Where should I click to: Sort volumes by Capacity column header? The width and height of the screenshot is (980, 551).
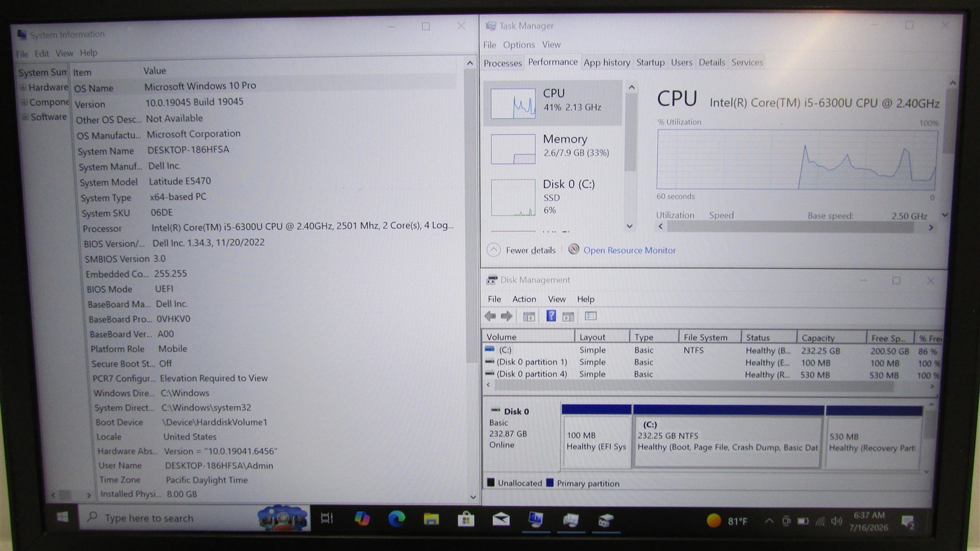[831, 337]
